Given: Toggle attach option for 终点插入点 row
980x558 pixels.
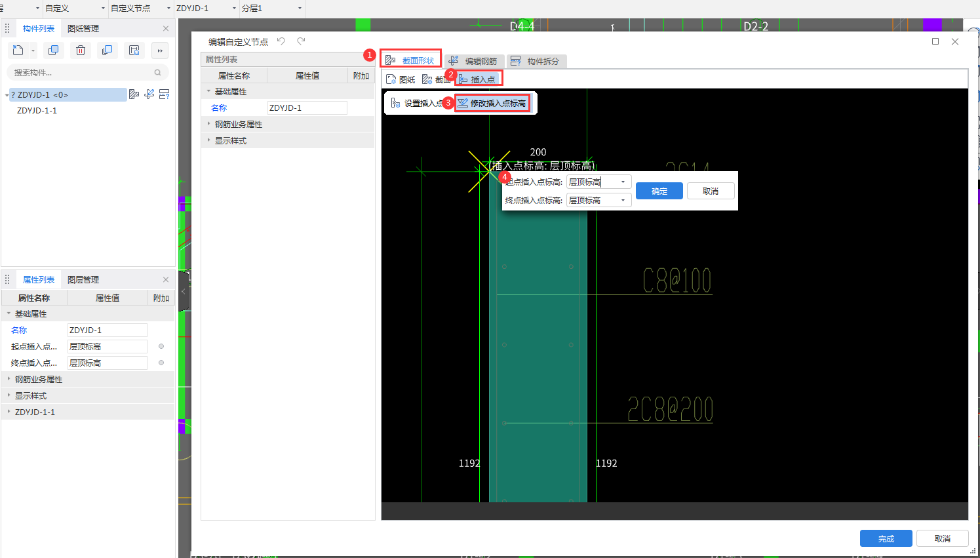Looking at the screenshot, I should [161, 363].
